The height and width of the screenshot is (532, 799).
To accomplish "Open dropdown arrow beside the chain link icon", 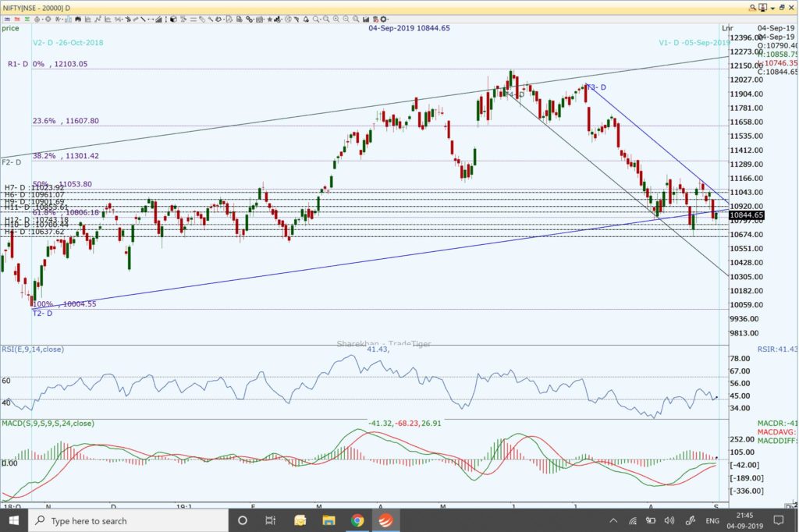I will tap(254, 20).
